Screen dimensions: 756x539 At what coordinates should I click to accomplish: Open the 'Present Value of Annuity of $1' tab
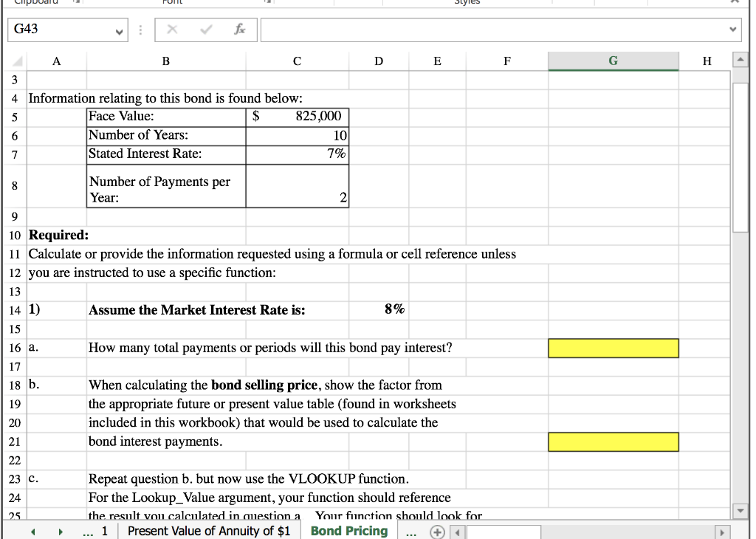[x=209, y=531]
